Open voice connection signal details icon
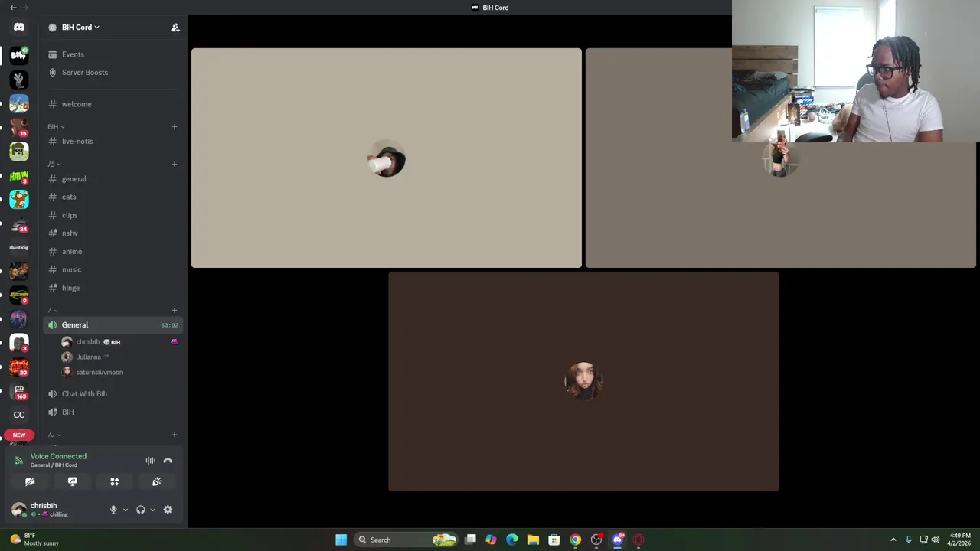This screenshot has height=551, width=980. pyautogui.click(x=19, y=461)
